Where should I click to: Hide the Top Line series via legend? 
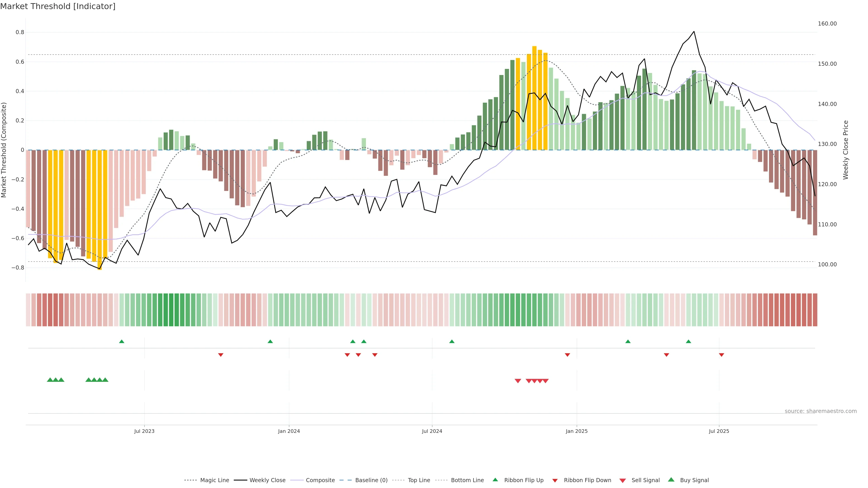[419, 480]
